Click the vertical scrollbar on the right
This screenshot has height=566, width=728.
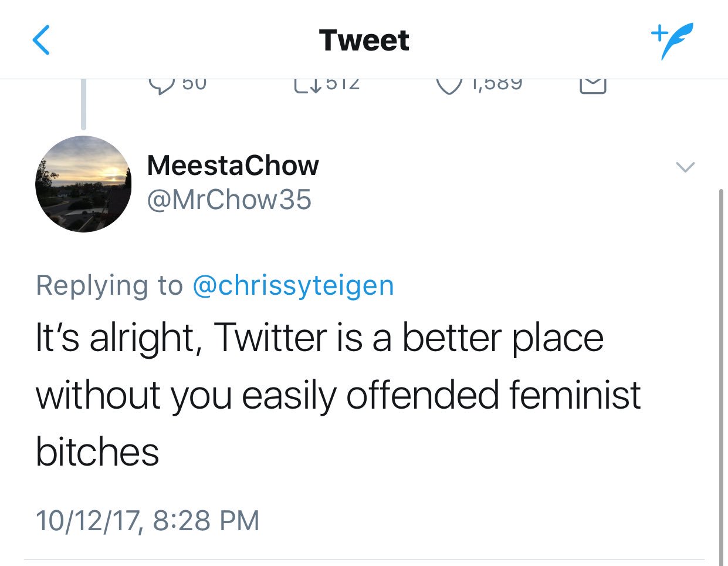point(721,376)
